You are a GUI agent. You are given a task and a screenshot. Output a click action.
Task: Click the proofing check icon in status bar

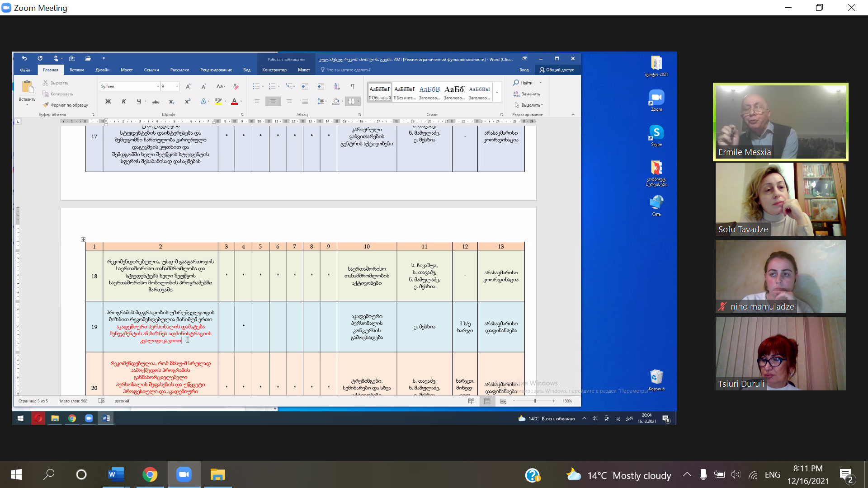[x=101, y=401]
